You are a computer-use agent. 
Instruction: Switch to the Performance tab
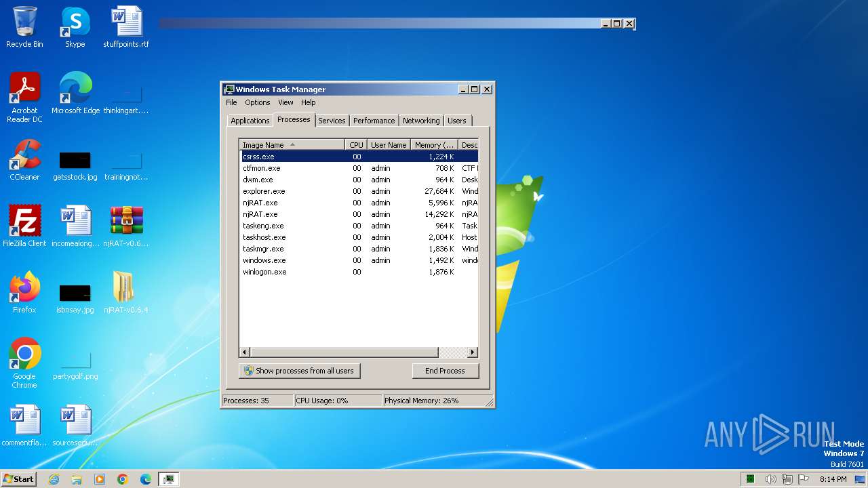click(x=374, y=121)
